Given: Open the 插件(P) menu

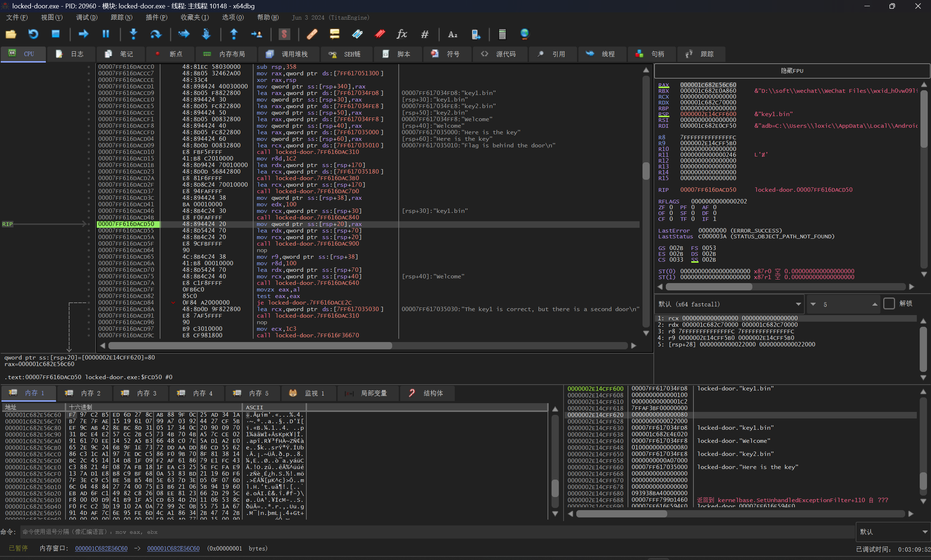Looking at the screenshot, I should [156, 17].
